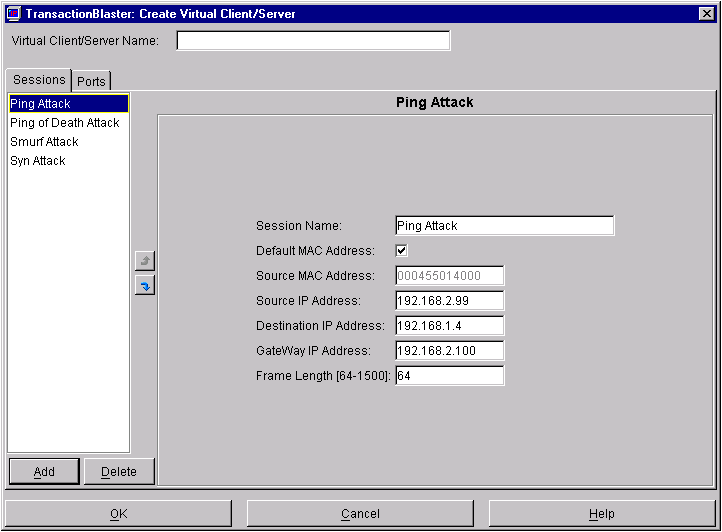Close the Create Virtual Client/Server dialog
Screen dimensions: 722x532
[x=706, y=13]
